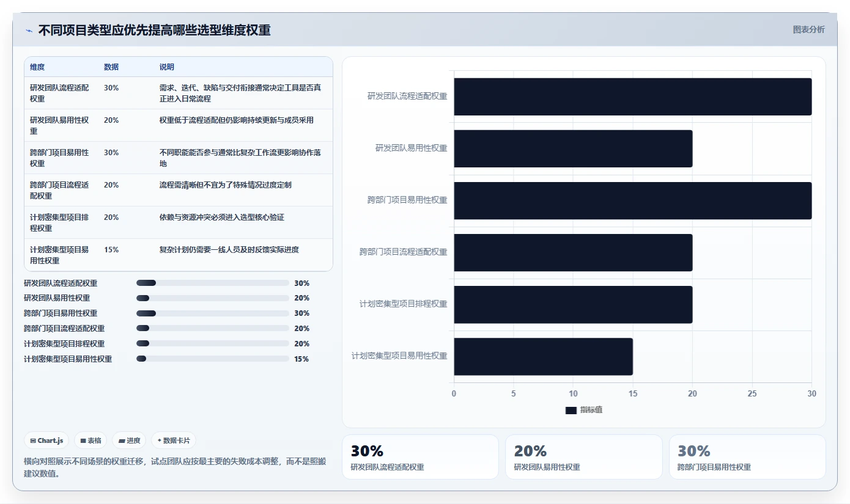Click the 研发团队易用性权重 progress bar
Screen dimensions: 850x504
(x=213, y=298)
